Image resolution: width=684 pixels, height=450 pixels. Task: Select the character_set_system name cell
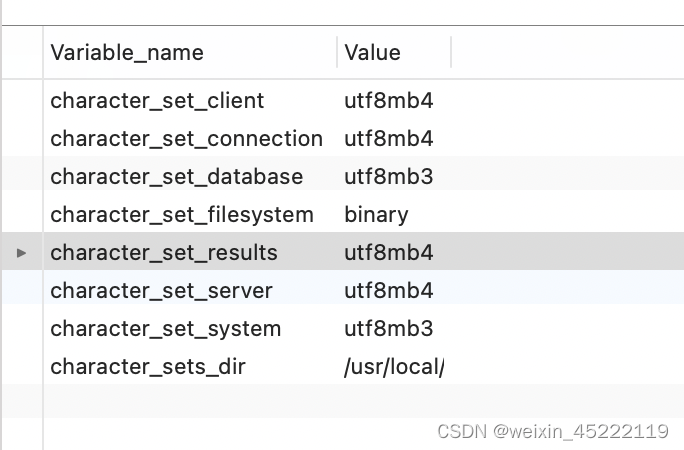tap(165, 329)
